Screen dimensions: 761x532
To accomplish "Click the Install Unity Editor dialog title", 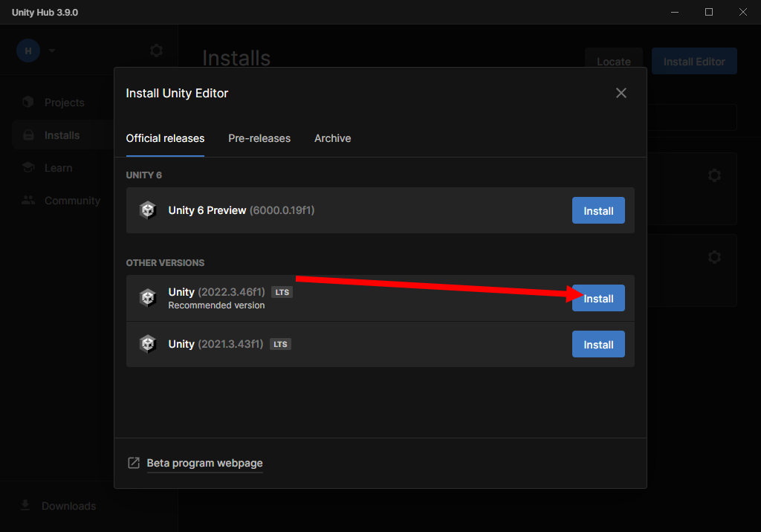I will click(177, 93).
